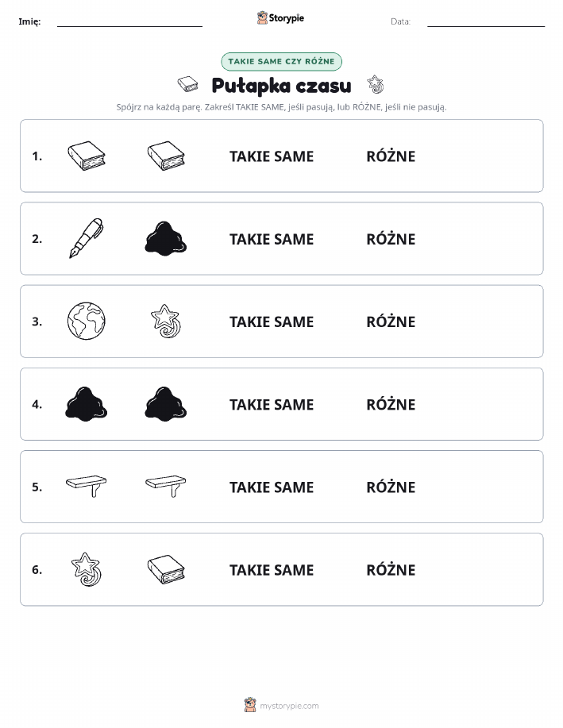Select TAKIE SAME for row 5
The width and height of the screenshot is (563, 728).
272,487
